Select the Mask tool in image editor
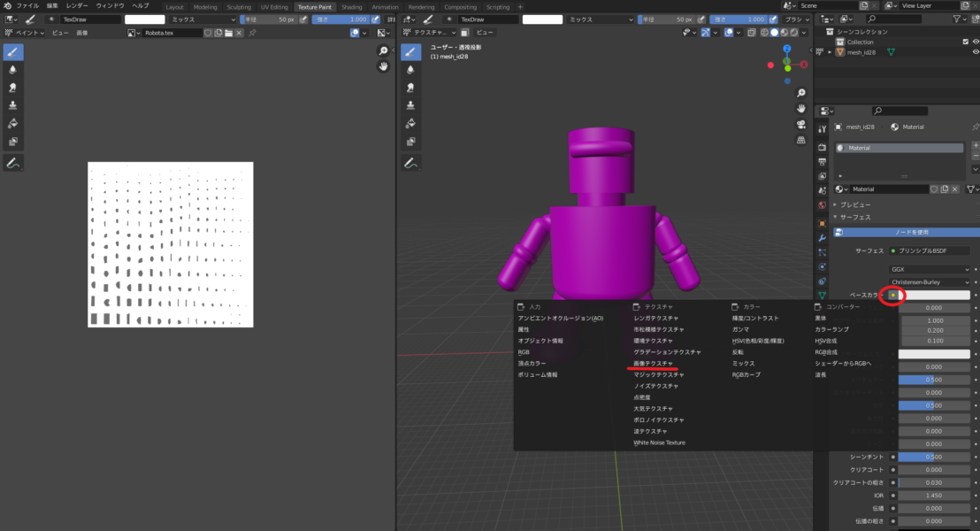This screenshot has height=531, width=980. click(12, 142)
